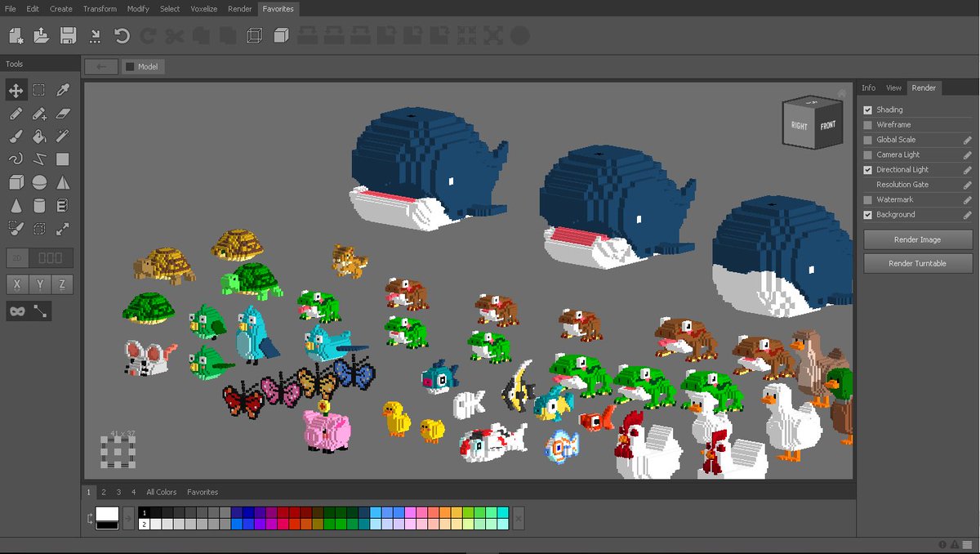This screenshot has width=980, height=554.
Task: Select the filled rectangle tool
Action: (x=63, y=159)
